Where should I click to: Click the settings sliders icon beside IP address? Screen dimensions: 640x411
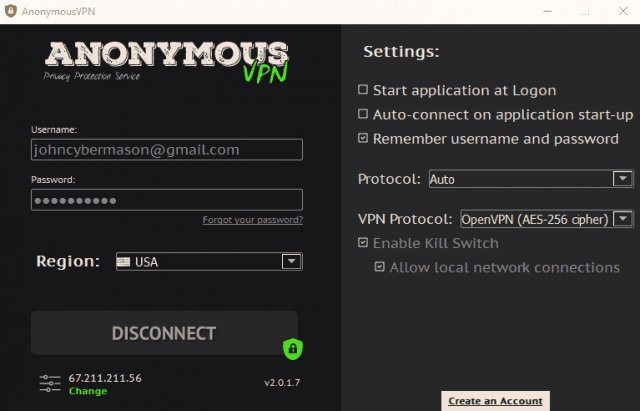pyautogui.click(x=50, y=384)
